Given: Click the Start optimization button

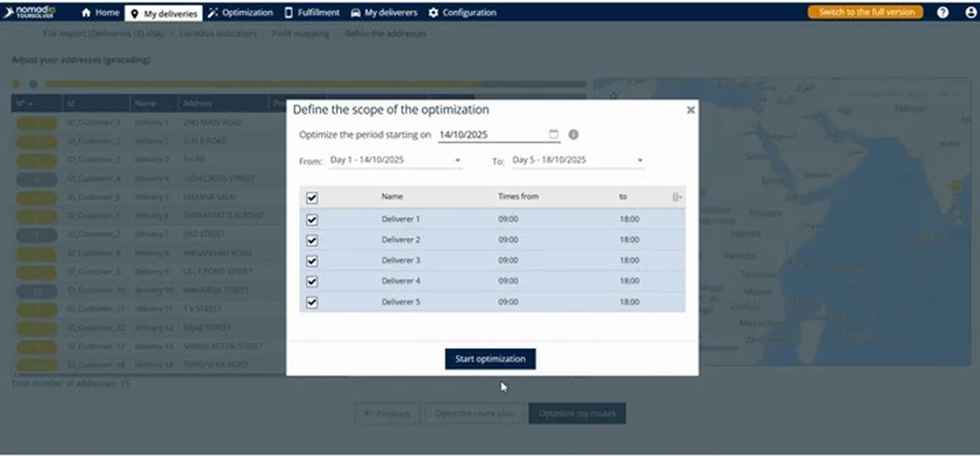Looking at the screenshot, I should pos(490,359).
